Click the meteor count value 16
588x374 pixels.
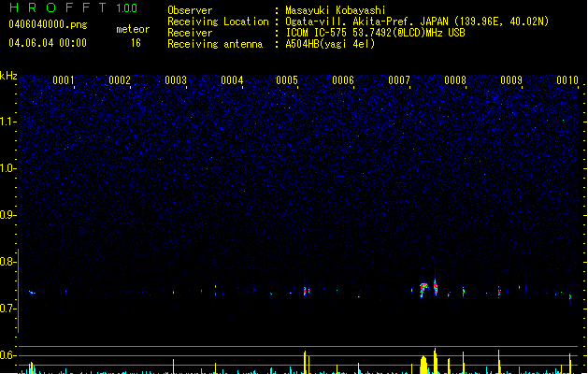point(136,43)
